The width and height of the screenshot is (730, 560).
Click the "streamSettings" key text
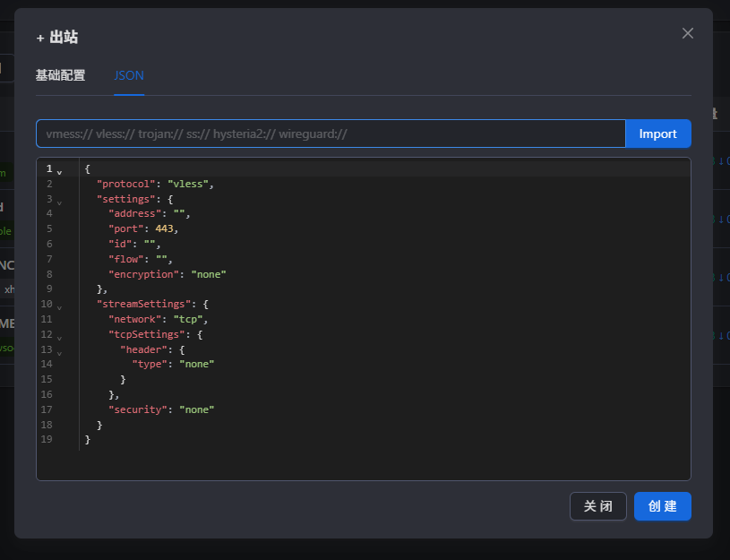143,304
